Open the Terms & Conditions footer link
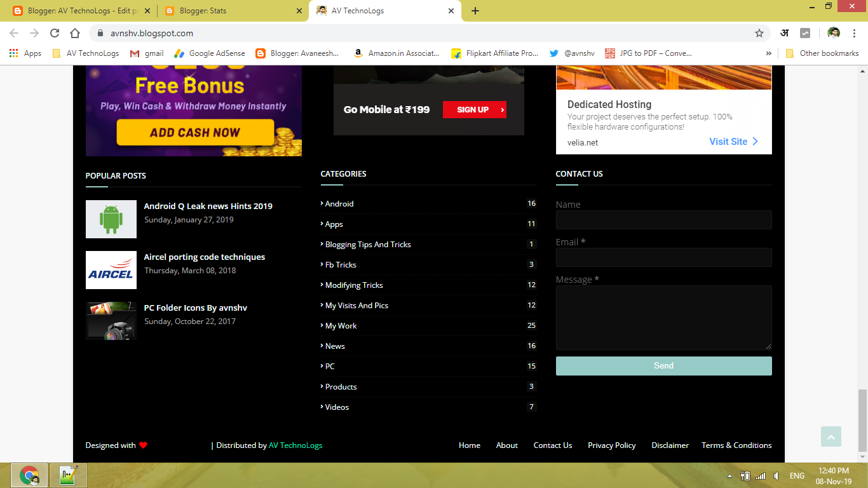 coord(736,445)
